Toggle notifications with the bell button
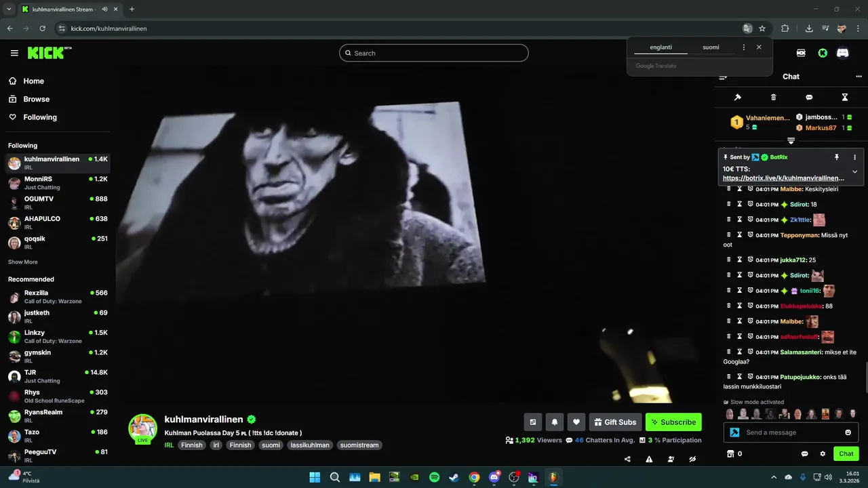The width and height of the screenshot is (868, 488). click(x=555, y=422)
